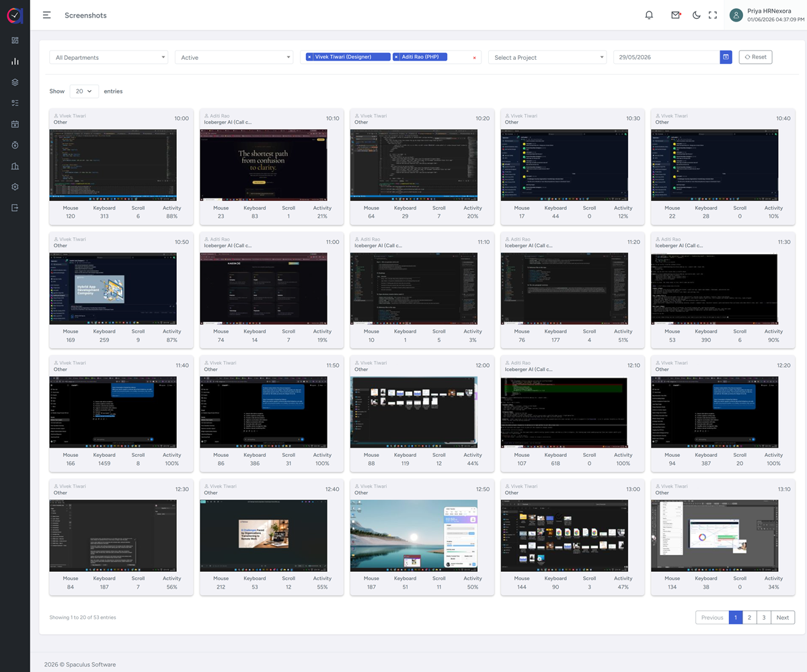Open the 11:30 screenshot thumbnail
The width and height of the screenshot is (807, 672).
715,288
